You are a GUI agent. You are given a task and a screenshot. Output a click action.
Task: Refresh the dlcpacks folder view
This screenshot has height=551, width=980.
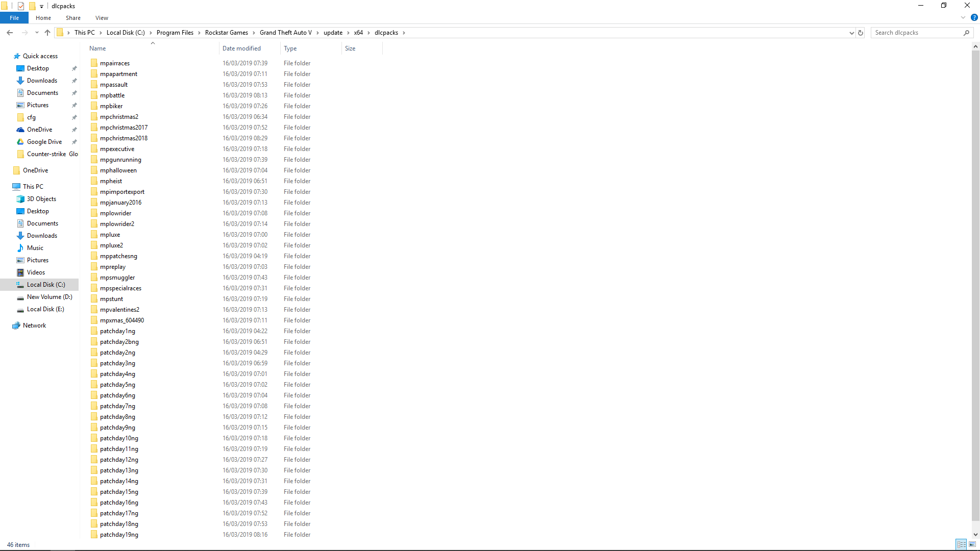pos(861,33)
